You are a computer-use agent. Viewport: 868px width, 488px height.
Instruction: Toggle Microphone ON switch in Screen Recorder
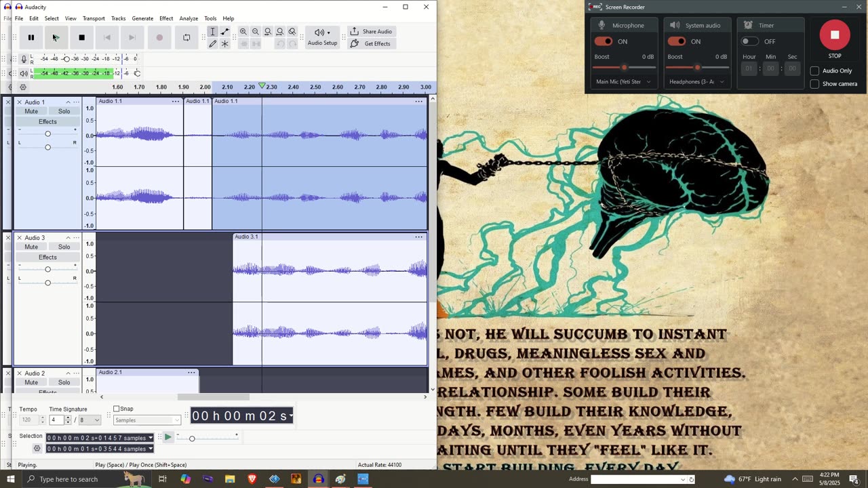point(603,41)
